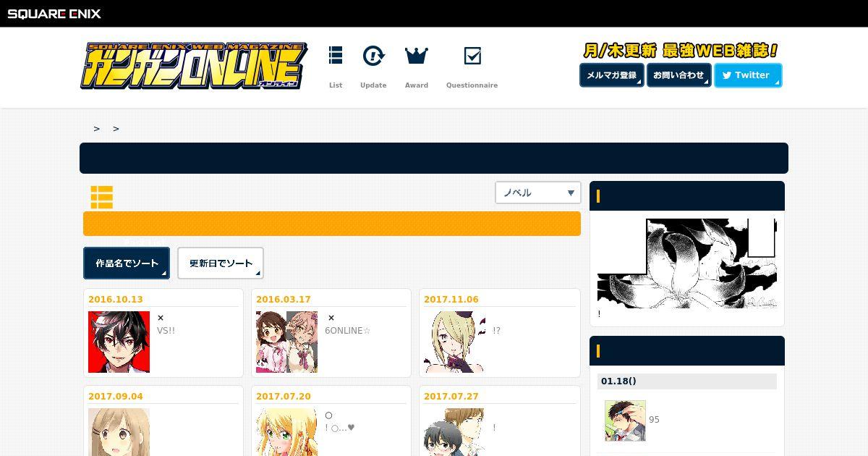Open the thumbnail of the 2017.11.06 work

[454, 342]
